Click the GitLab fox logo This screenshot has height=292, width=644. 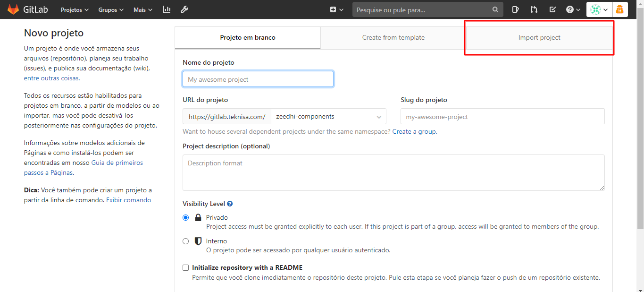click(13, 9)
